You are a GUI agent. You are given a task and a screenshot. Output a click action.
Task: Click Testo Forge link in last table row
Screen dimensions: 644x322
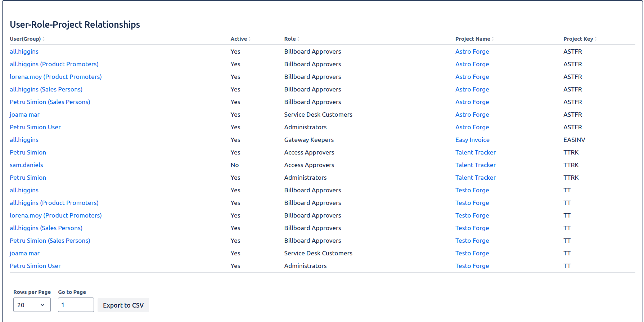[x=472, y=266]
